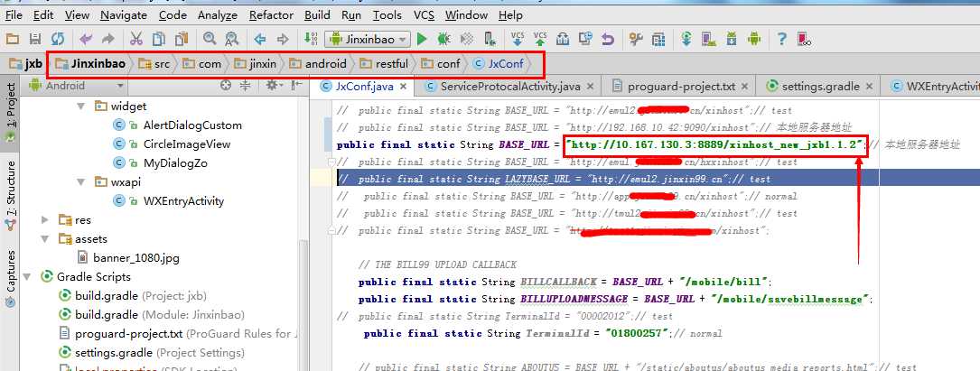Viewport: 980px width, 371px height.
Task: Open the Android Device Monitor icon
Action: pos(754,39)
